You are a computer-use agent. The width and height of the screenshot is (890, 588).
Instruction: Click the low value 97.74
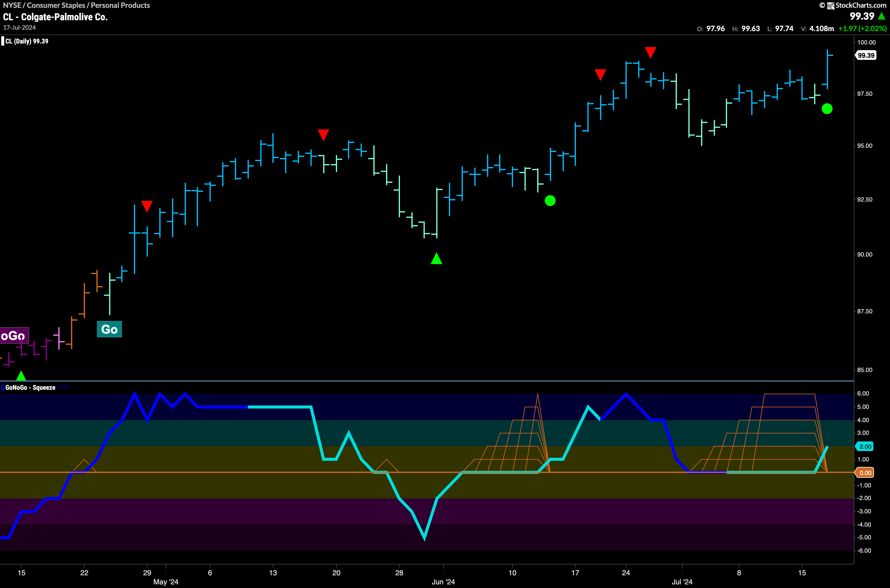(x=784, y=28)
